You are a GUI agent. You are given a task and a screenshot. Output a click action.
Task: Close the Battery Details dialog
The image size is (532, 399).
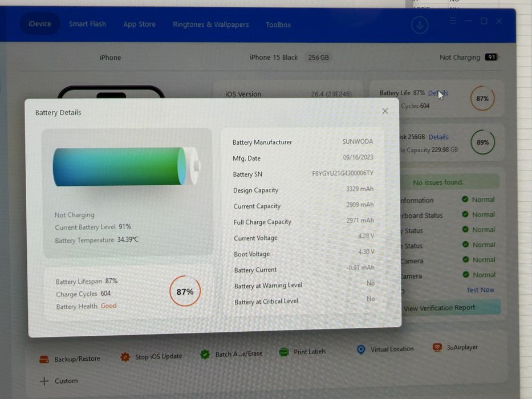[385, 111]
